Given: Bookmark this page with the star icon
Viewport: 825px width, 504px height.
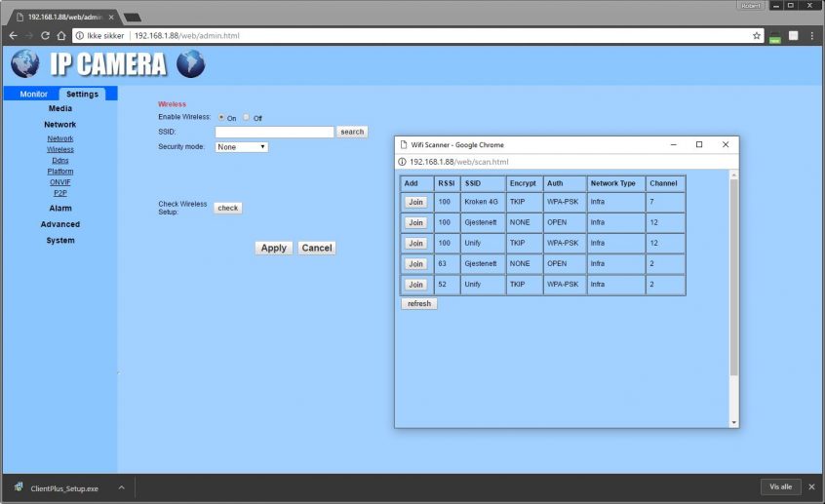Looking at the screenshot, I should (757, 36).
